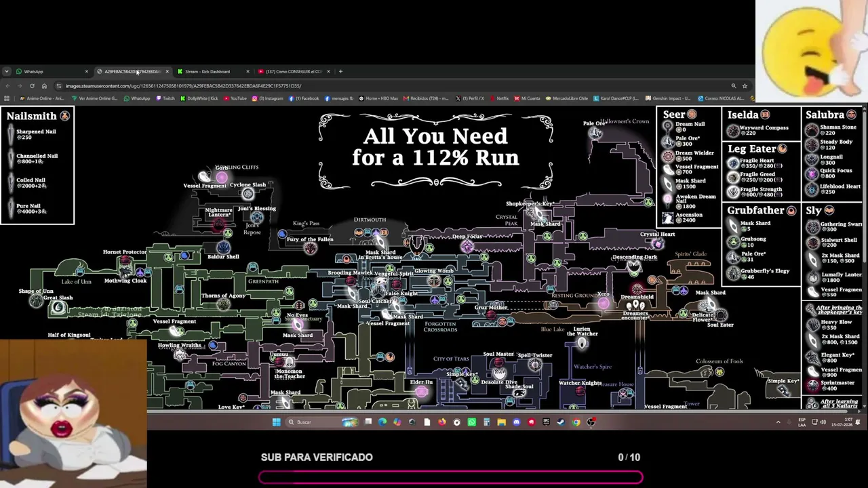This screenshot has width=868, height=488.
Task: Open a new browser tab with plus
Action: coord(340,71)
